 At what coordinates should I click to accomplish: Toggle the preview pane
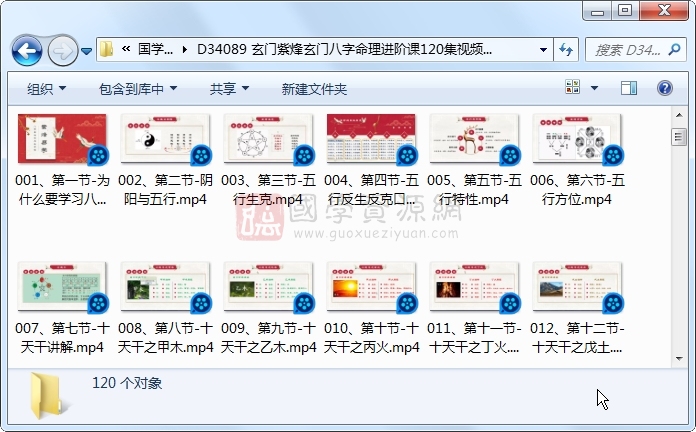coord(629,88)
